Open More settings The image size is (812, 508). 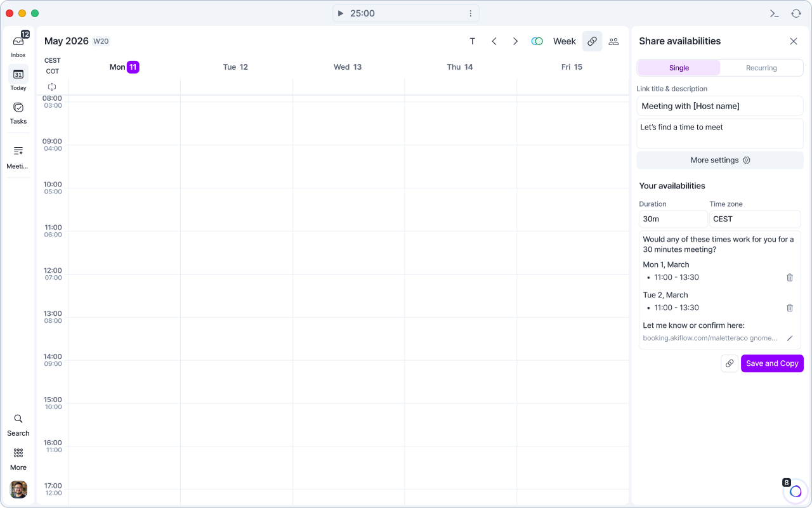pyautogui.click(x=720, y=160)
